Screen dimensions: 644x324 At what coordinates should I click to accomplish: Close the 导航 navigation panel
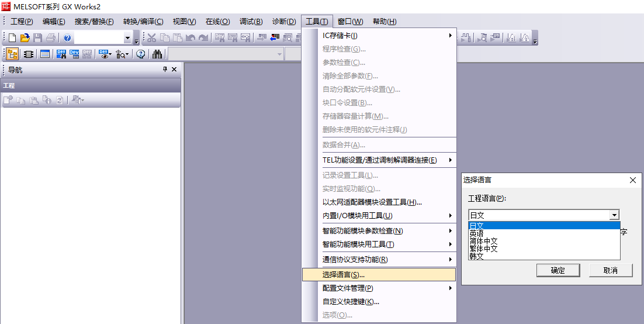(174, 70)
